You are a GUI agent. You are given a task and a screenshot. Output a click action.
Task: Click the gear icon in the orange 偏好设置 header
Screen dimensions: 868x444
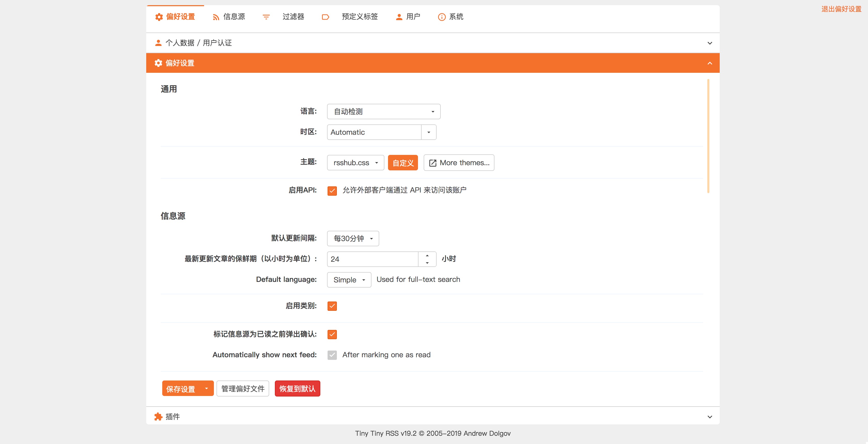click(158, 63)
